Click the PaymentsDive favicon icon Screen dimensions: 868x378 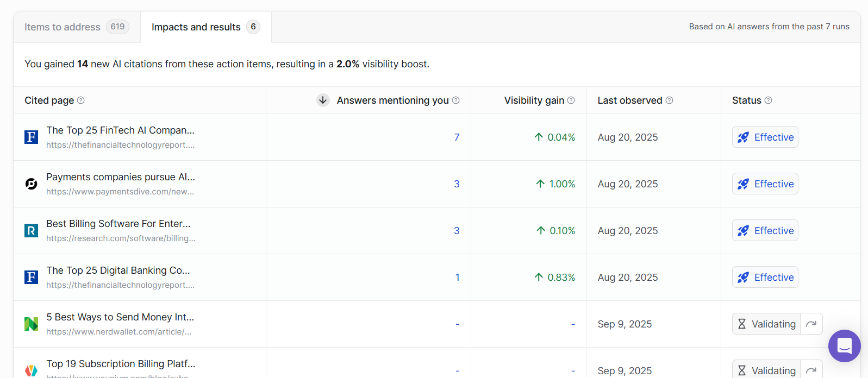32,184
